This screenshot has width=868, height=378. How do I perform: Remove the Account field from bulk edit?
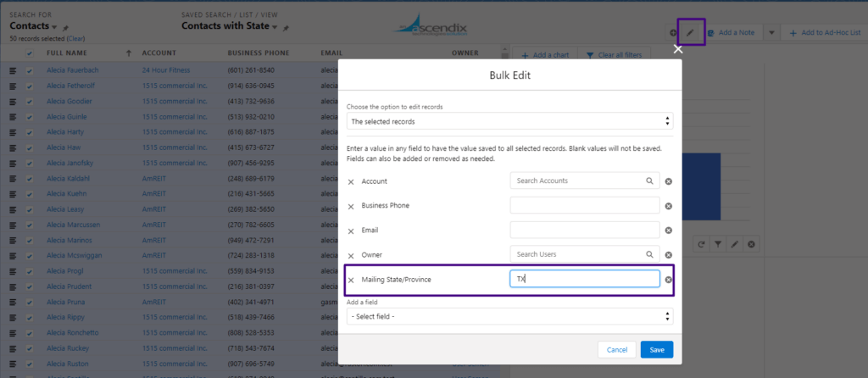(x=351, y=181)
